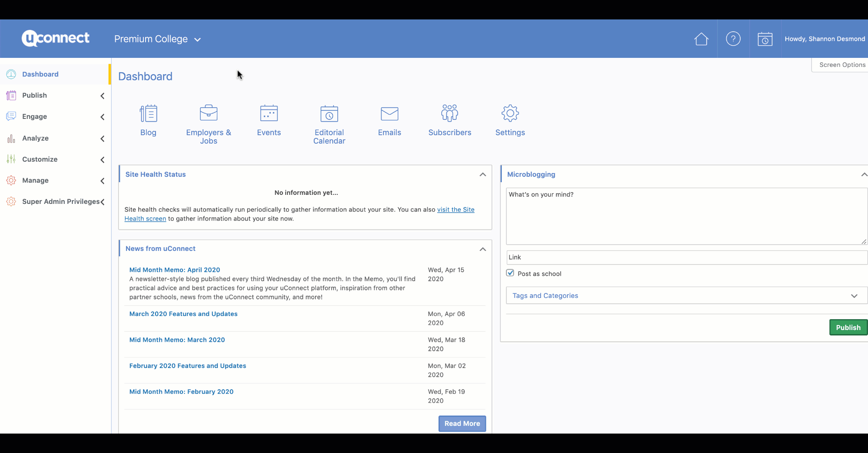This screenshot has width=868, height=453.
Task: Open the Premium College site switcher
Action: click(x=157, y=39)
